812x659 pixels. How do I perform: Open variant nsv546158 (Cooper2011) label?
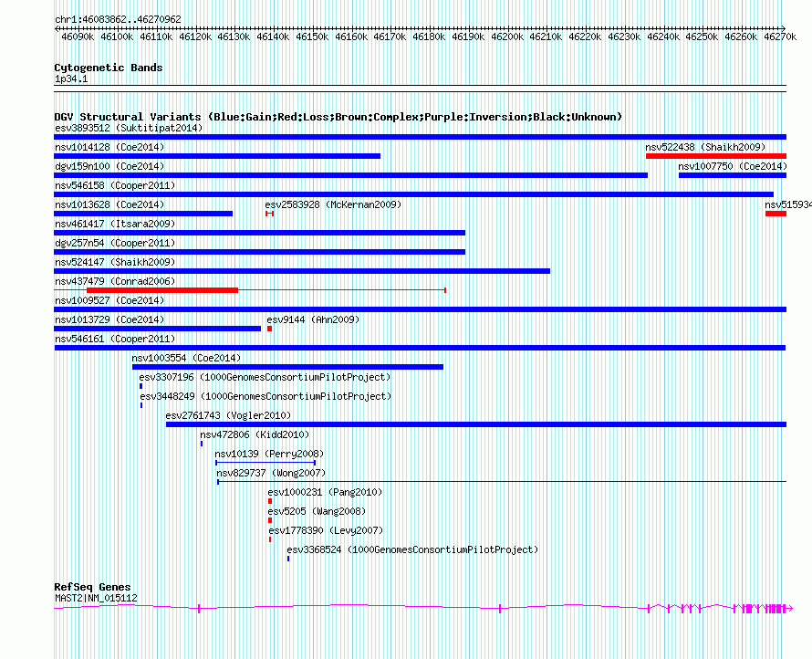point(115,185)
